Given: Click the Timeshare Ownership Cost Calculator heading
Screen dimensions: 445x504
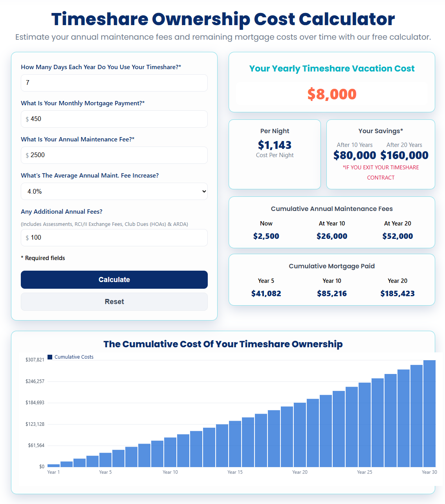Looking at the screenshot, I should pos(223,19).
